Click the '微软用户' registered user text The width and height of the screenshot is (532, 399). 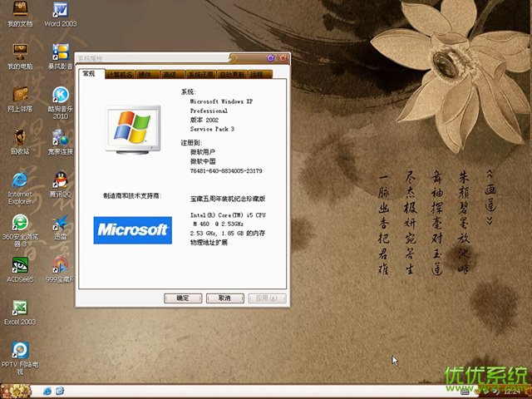tap(203, 152)
